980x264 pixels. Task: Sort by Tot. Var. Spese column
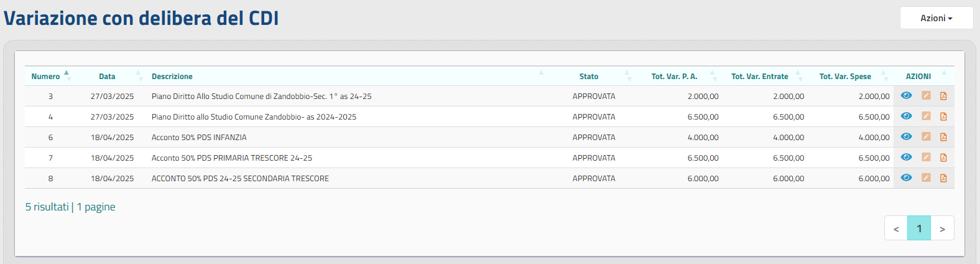(845, 77)
